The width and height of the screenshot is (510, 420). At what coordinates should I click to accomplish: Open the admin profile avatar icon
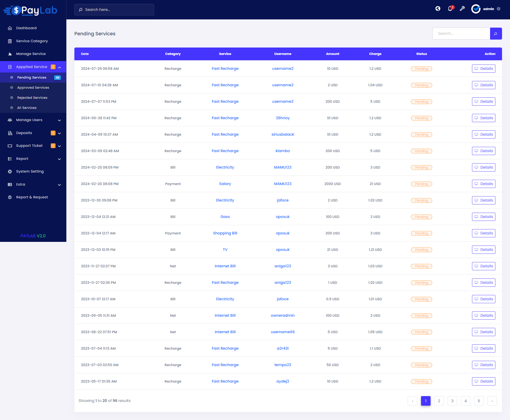click(x=476, y=9)
